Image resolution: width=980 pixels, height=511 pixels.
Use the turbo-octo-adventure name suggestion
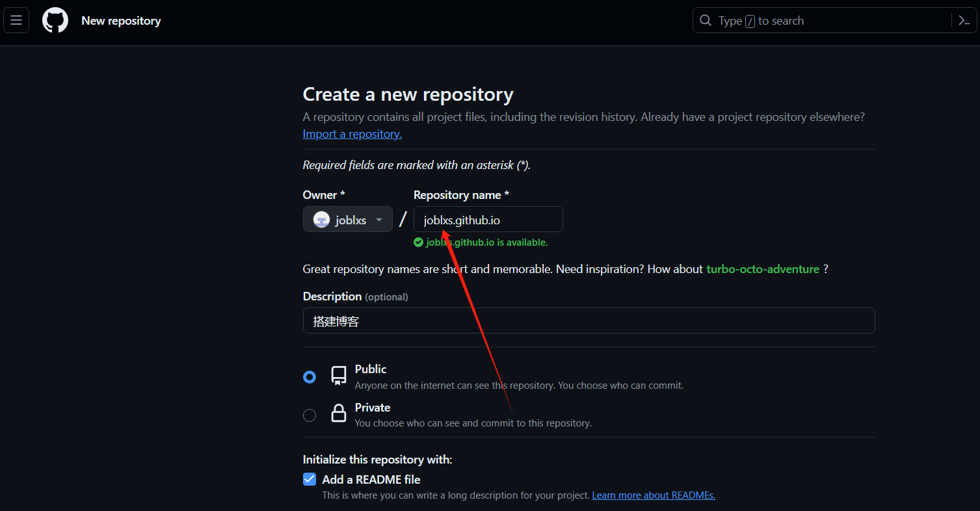762,269
